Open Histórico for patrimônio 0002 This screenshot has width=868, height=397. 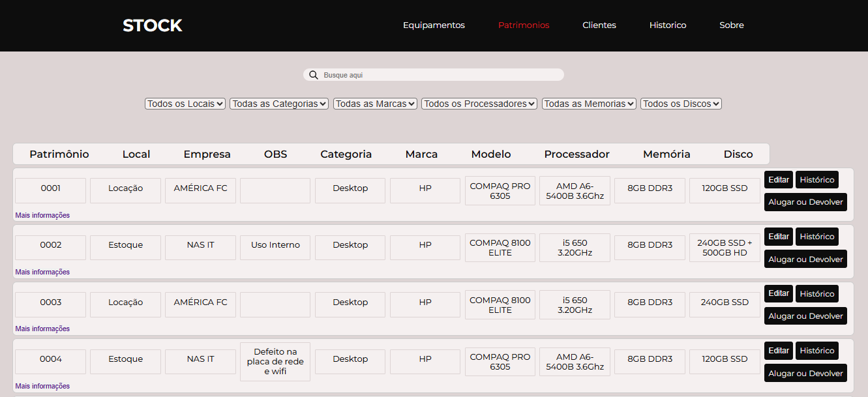click(816, 236)
